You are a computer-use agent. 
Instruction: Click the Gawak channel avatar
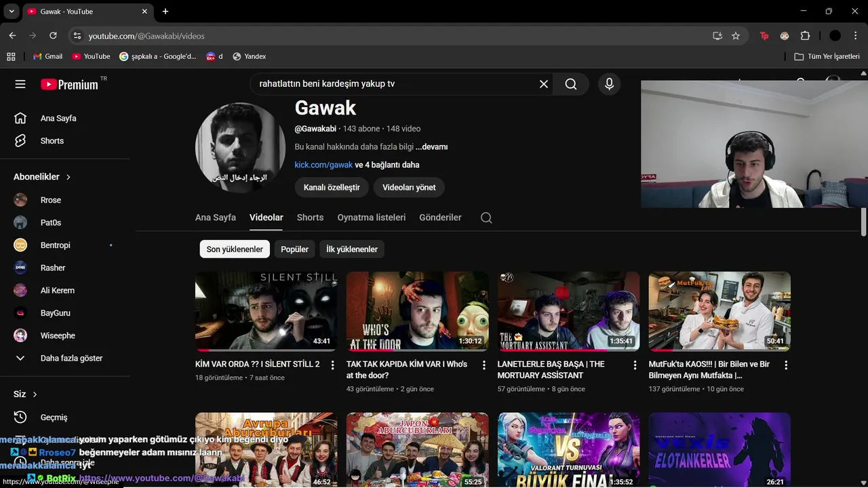(x=240, y=148)
